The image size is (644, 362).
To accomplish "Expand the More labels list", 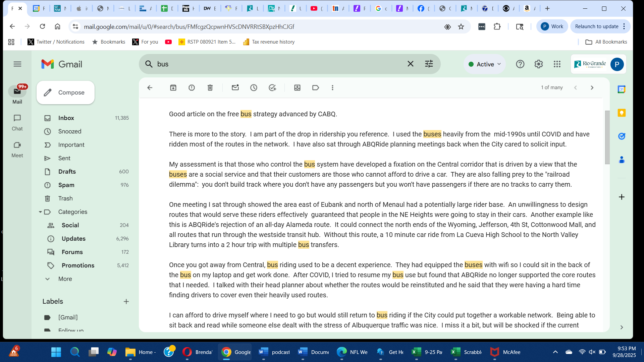I will coord(65,279).
